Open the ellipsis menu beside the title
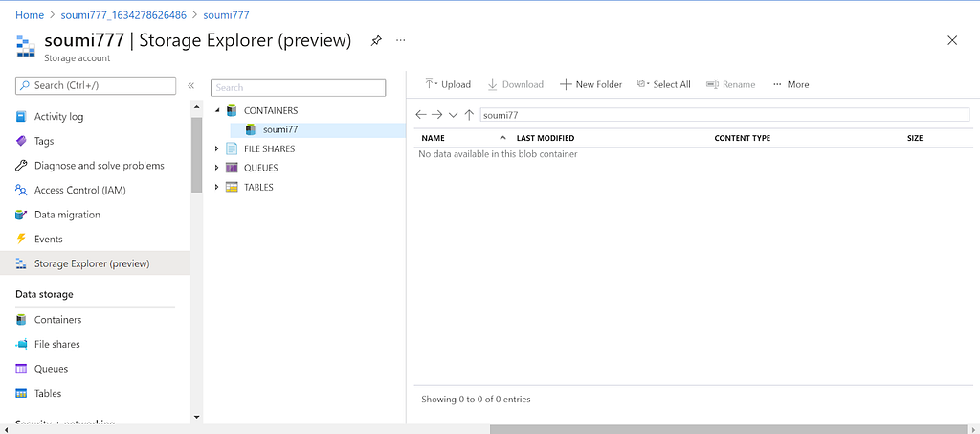This screenshot has height=434, width=980. (x=401, y=40)
